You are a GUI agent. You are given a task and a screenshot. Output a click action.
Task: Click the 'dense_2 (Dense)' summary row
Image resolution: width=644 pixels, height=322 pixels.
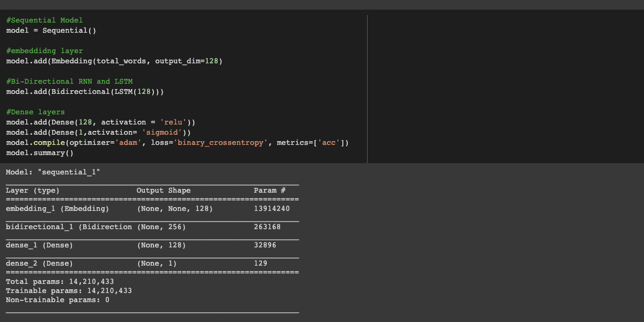(x=40, y=264)
